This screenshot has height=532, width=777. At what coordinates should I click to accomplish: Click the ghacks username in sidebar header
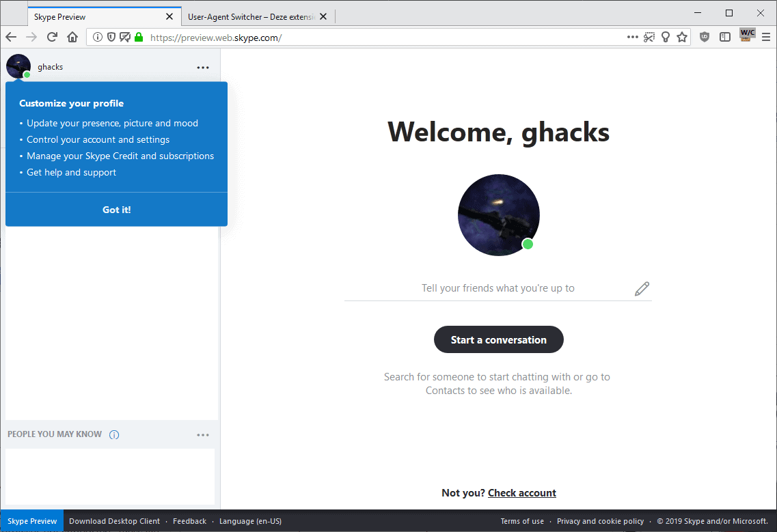[50, 67]
